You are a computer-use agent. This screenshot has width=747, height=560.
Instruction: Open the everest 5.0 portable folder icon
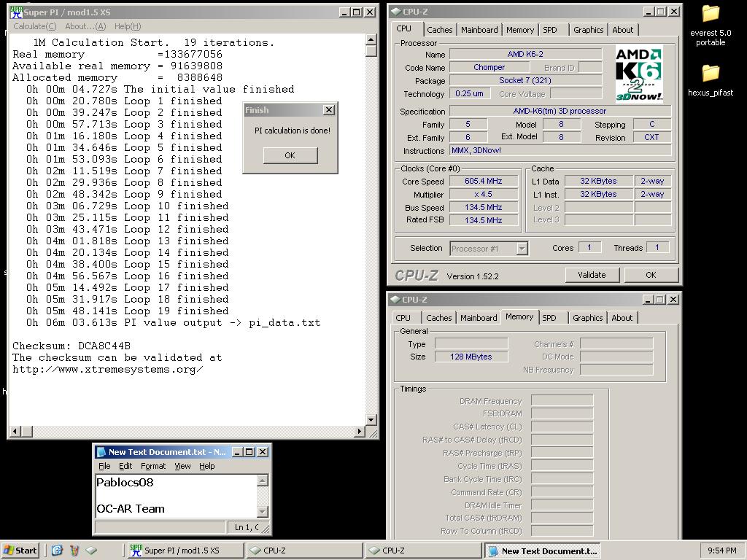pyautogui.click(x=711, y=13)
